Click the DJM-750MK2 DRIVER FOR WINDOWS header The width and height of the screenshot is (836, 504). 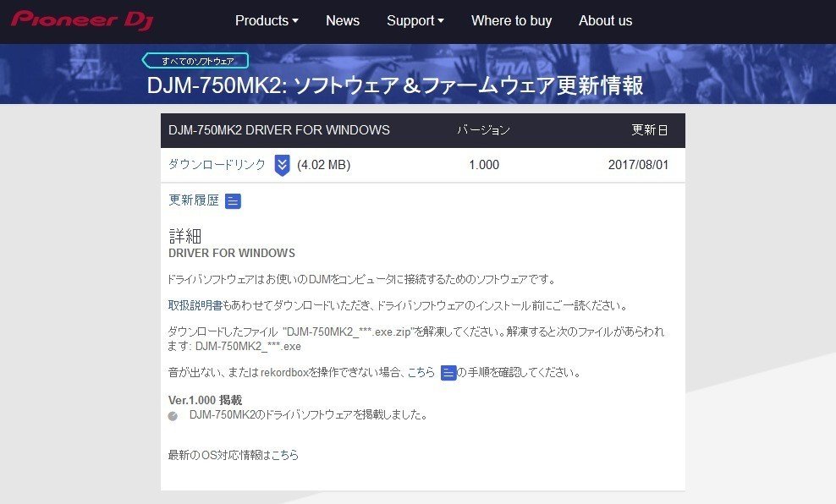[279, 130]
